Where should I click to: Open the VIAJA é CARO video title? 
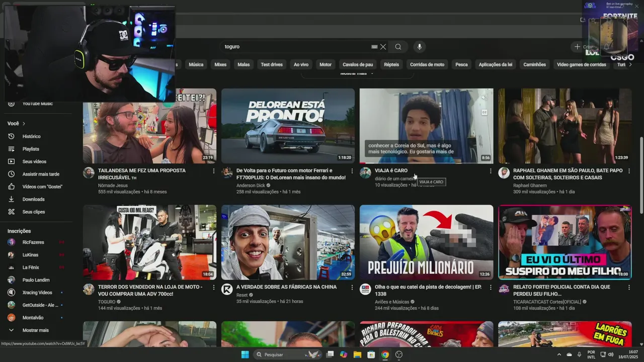[x=391, y=170]
